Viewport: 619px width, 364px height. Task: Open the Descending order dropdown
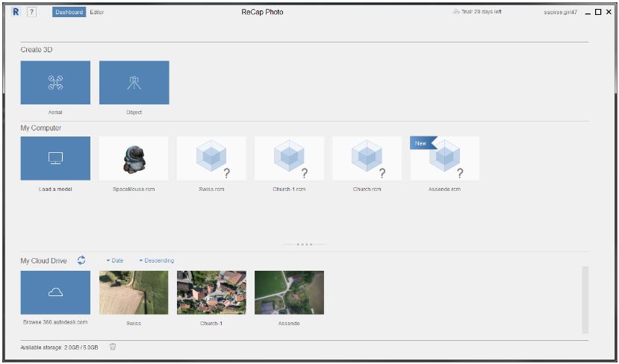[x=156, y=260]
